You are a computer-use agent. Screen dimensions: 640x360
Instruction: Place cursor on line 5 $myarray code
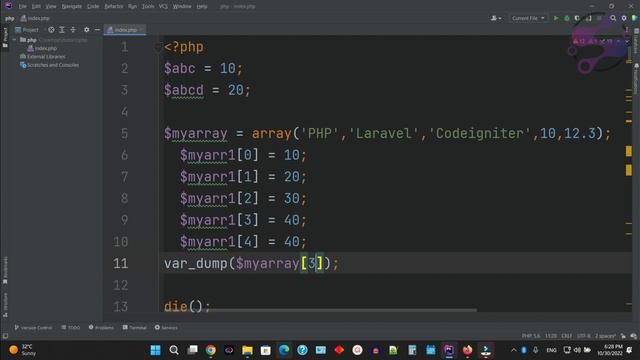coord(196,133)
